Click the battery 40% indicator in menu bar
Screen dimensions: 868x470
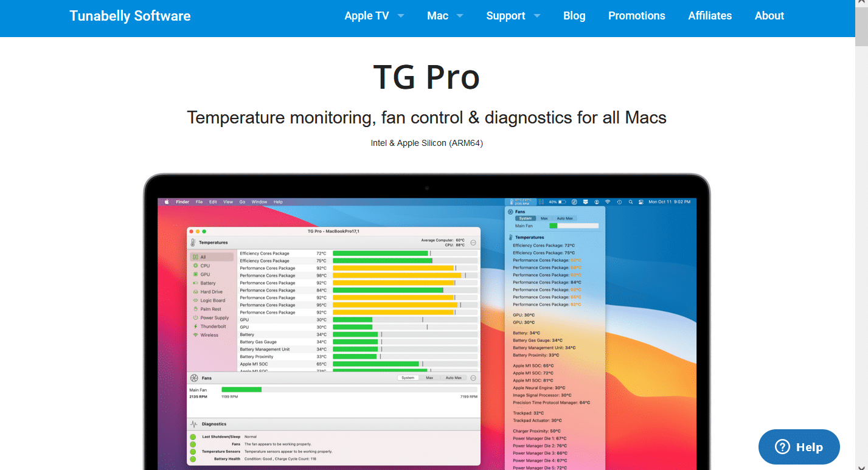click(557, 202)
